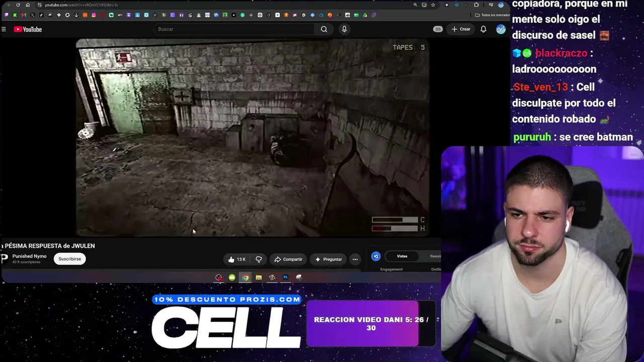Open YouTube notifications bell
This screenshot has height=362, width=644.
click(x=483, y=29)
